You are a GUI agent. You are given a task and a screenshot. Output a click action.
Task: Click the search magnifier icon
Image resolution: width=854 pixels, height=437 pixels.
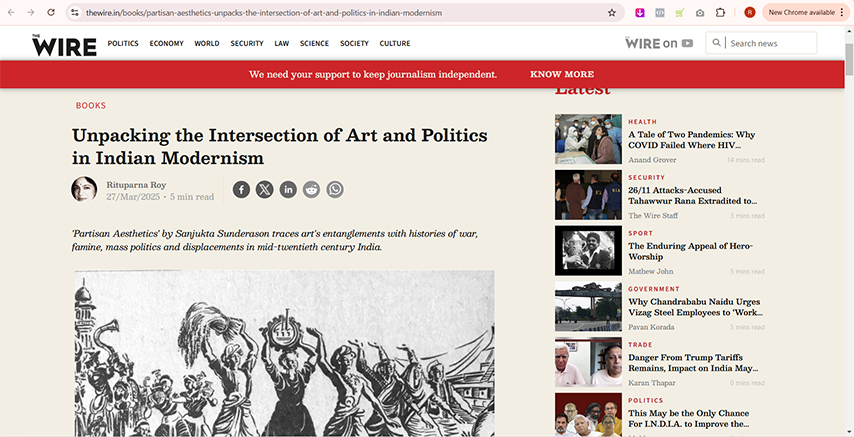[x=716, y=43]
